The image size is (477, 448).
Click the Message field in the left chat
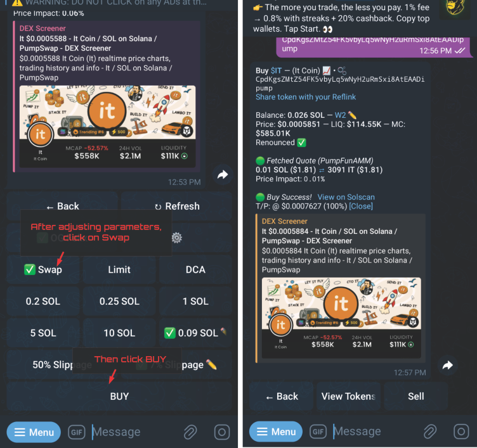click(x=135, y=432)
